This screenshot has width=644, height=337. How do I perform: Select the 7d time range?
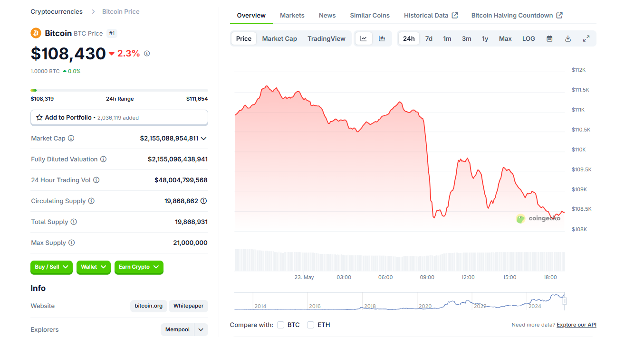[429, 39]
